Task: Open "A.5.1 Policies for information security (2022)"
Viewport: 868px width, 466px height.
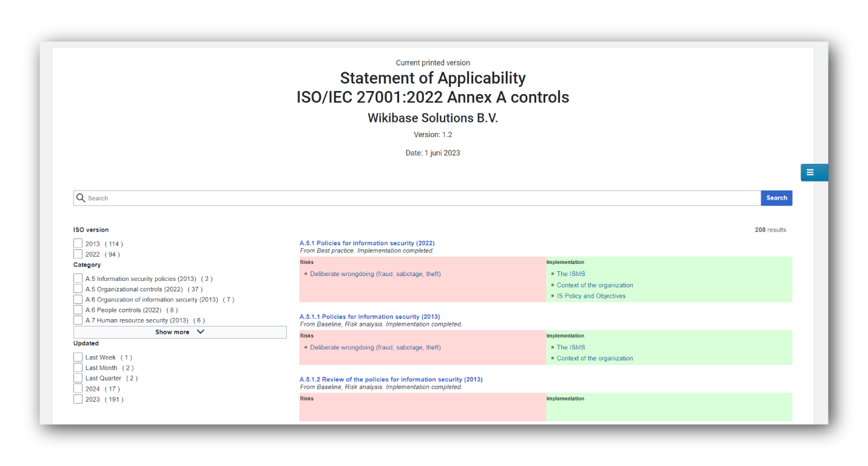Action: tap(367, 243)
